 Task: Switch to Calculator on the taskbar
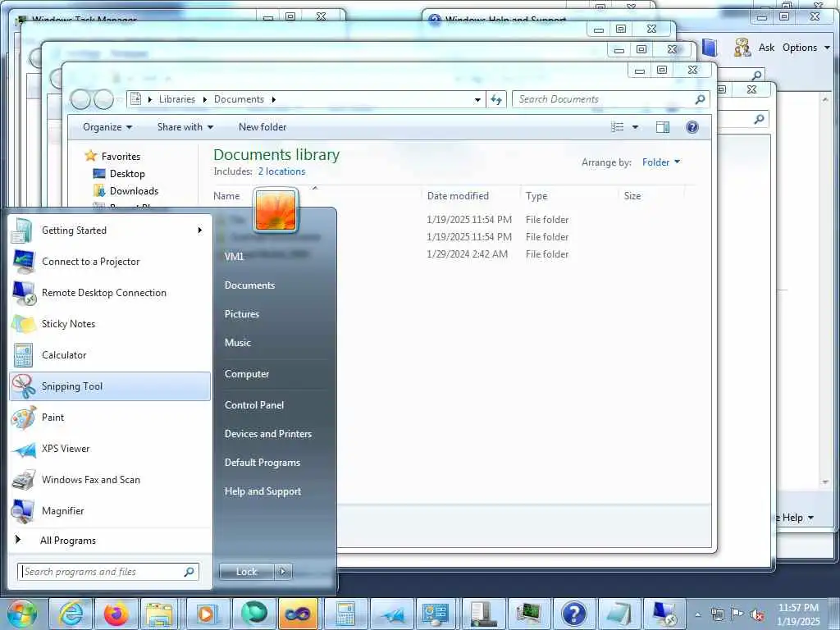pyautogui.click(x=345, y=614)
